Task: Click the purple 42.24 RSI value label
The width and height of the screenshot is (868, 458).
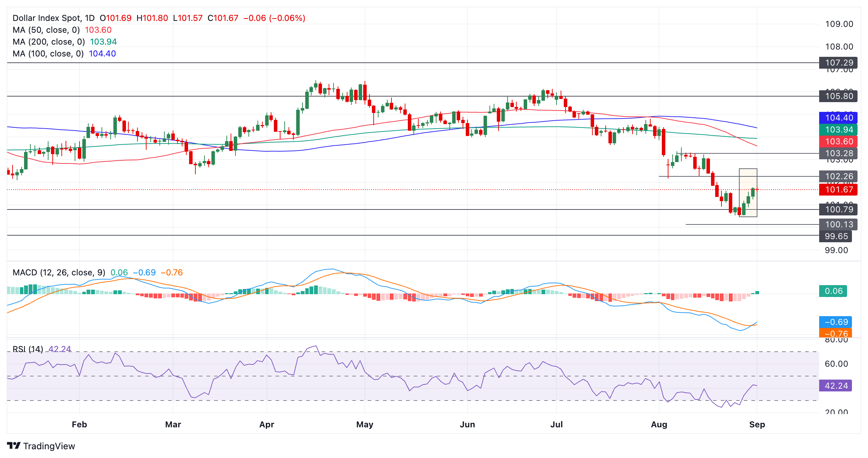Action: pos(836,386)
